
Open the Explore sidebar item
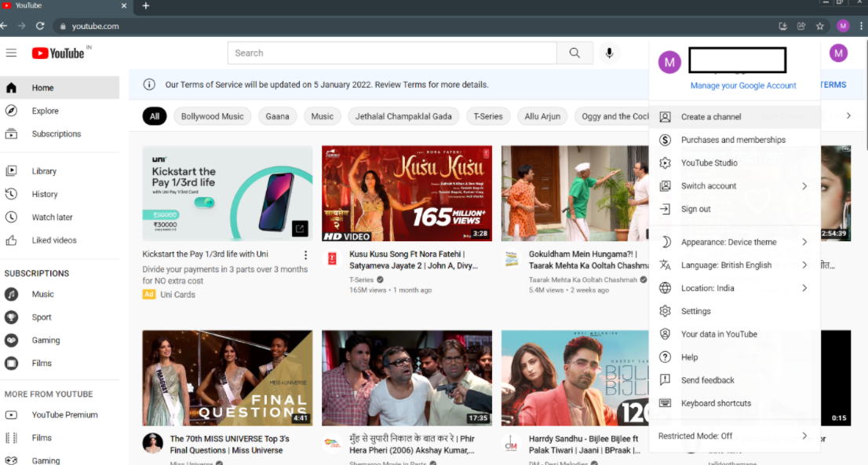(45, 111)
